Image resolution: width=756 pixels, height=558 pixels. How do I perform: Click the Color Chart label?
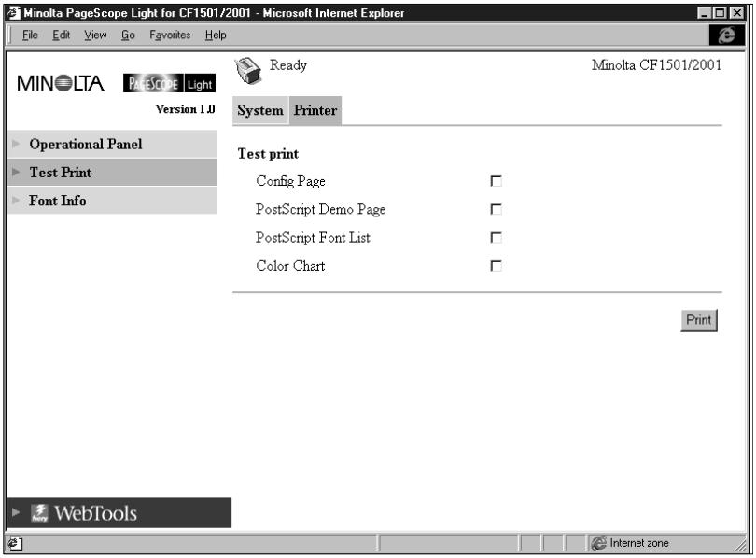coord(290,266)
